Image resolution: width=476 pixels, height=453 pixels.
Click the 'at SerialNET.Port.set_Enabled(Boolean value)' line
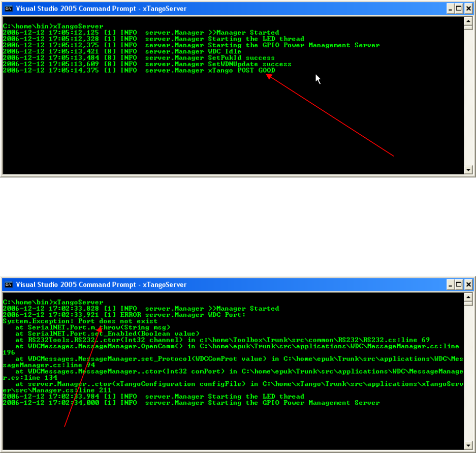tap(108, 334)
